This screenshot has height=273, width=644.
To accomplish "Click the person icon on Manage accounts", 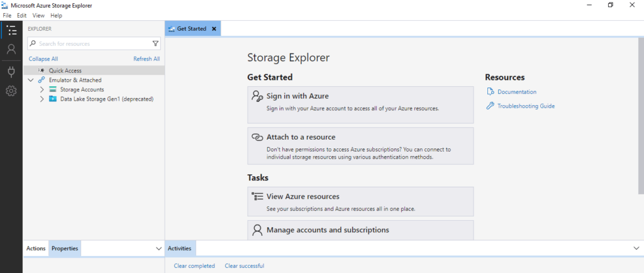I will (257, 230).
